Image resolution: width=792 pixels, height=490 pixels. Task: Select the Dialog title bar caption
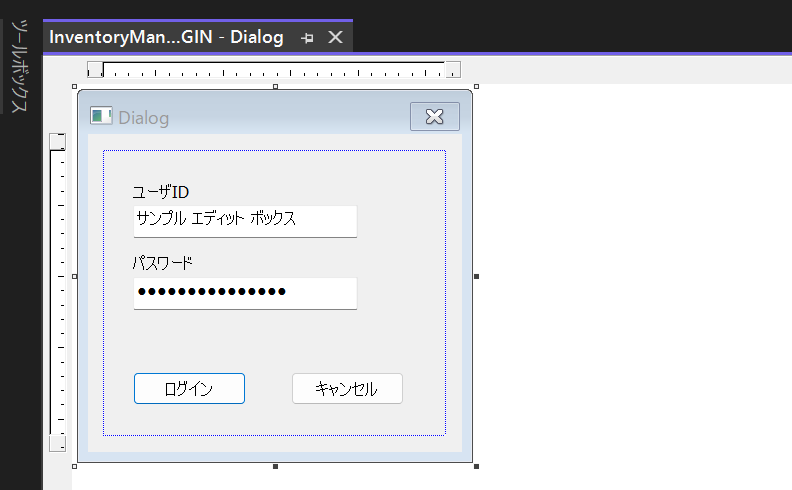[x=144, y=118]
